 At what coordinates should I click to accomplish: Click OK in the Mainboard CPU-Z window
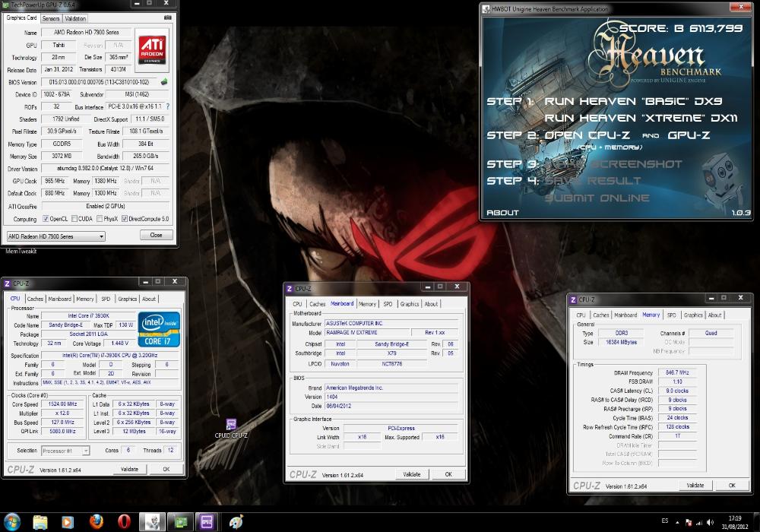coord(448,474)
